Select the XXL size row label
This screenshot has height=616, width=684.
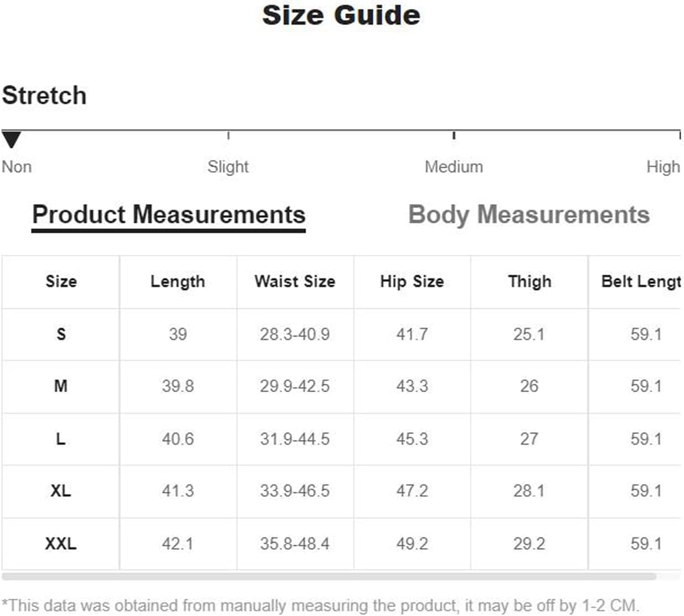click(x=61, y=543)
